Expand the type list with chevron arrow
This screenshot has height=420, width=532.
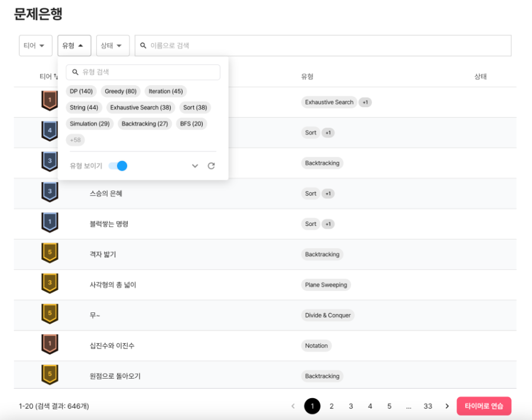(x=194, y=166)
